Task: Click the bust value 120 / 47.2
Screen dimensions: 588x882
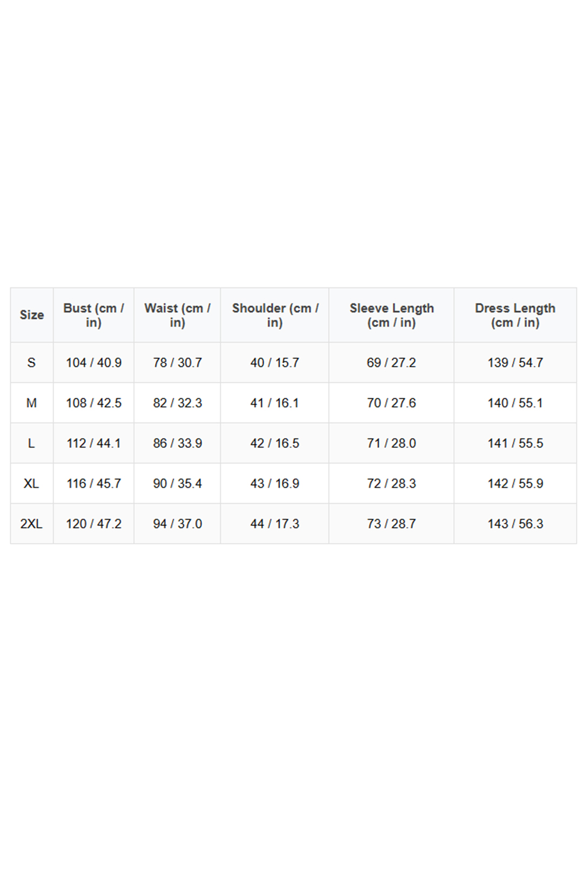Action: pyautogui.click(x=93, y=524)
